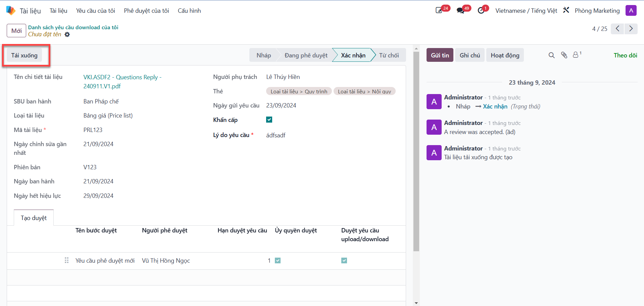Go to the next record arrow

(x=631, y=29)
